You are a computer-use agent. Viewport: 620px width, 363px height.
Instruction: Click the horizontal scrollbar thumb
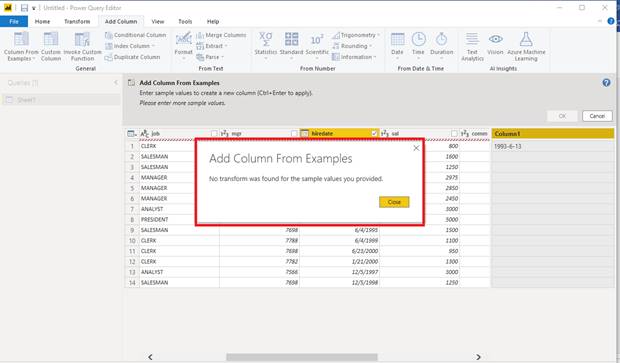pos(302,357)
